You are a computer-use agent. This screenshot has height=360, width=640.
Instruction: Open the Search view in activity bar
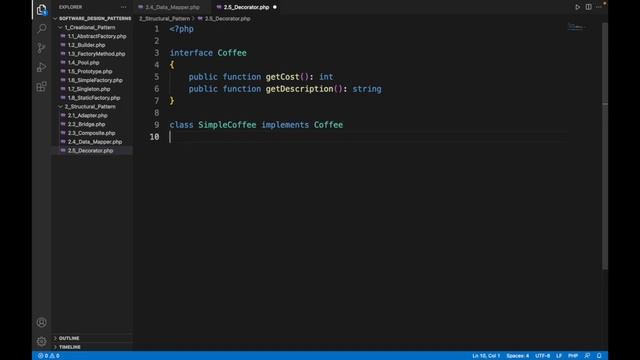coord(42,29)
